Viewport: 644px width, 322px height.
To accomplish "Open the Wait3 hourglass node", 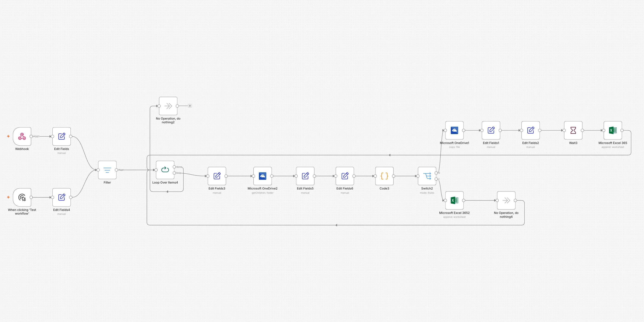I will point(573,130).
